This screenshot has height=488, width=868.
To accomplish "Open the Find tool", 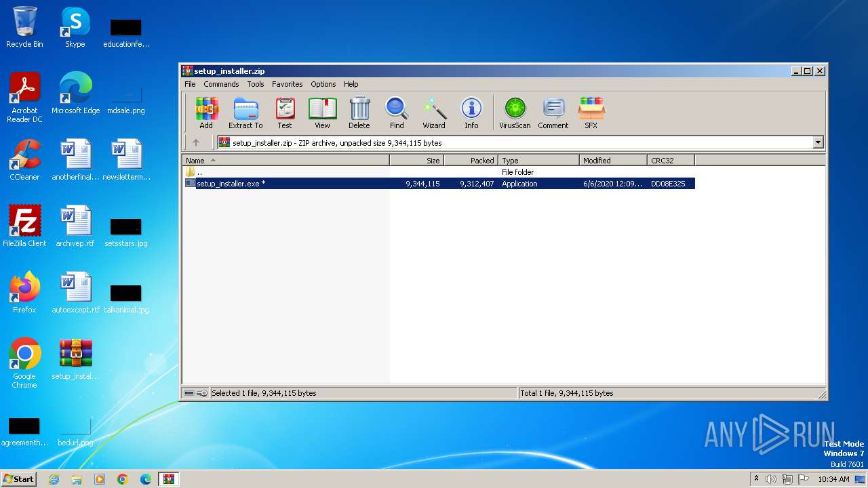I will click(397, 113).
